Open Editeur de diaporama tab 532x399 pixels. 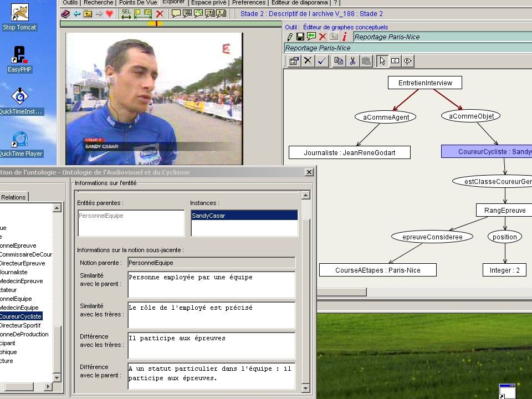point(300,3)
